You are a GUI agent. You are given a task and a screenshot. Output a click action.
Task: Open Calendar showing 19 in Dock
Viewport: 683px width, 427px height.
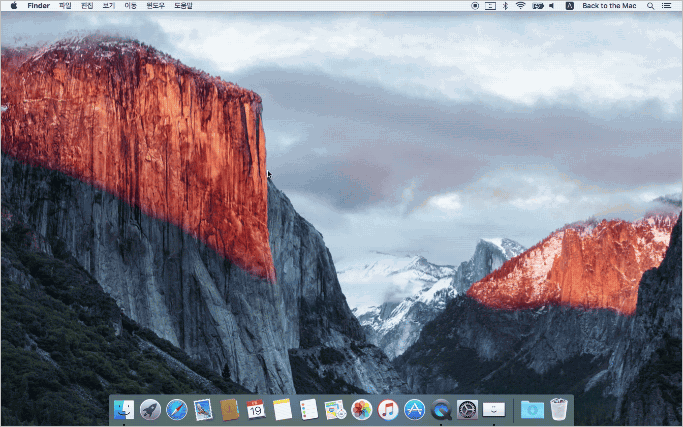click(x=256, y=410)
